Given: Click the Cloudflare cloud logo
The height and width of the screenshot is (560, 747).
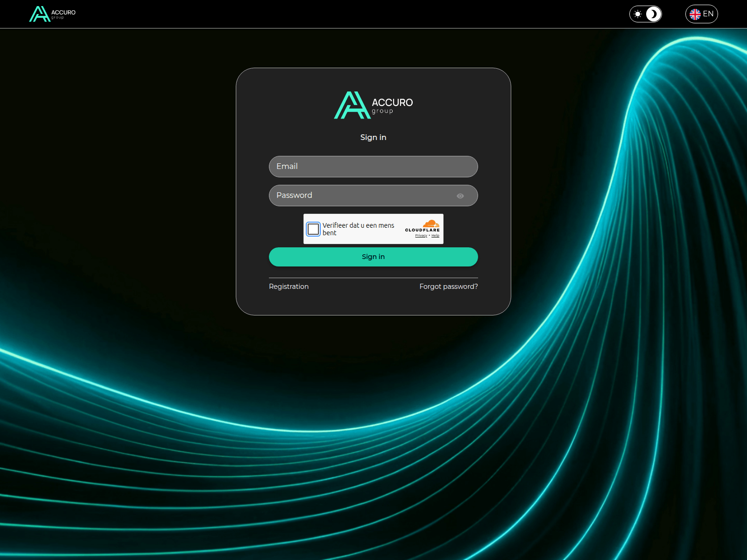Looking at the screenshot, I should click(x=430, y=224).
